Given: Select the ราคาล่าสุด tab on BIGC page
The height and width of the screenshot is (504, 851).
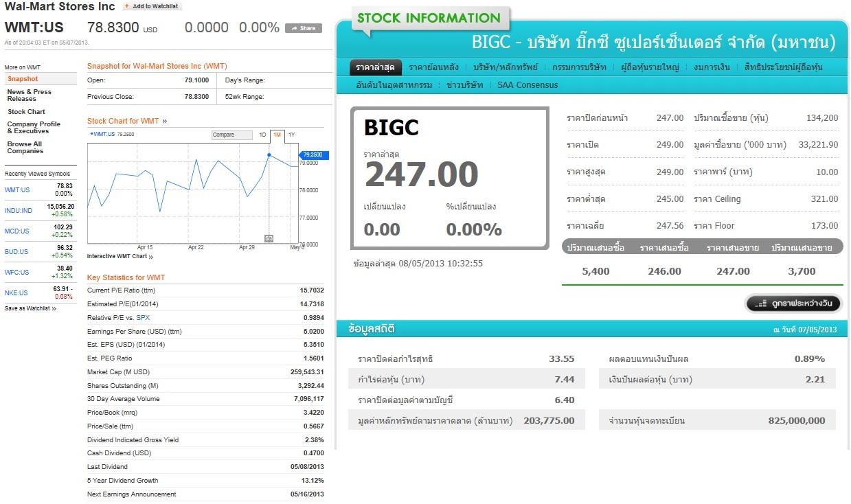Looking at the screenshot, I should pos(375,67).
